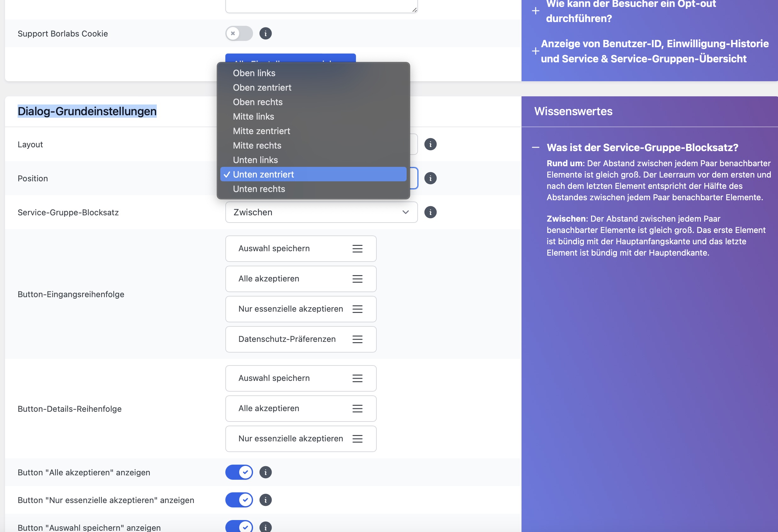Grab the drag handle on Auswahl speichern
This screenshot has height=532, width=778.
[x=357, y=249]
